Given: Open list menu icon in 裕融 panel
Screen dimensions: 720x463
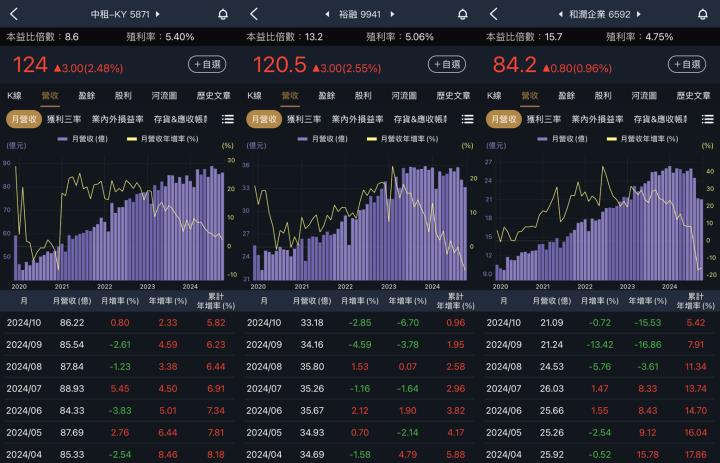Looking at the screenshot, I should [x=467, y=119].
